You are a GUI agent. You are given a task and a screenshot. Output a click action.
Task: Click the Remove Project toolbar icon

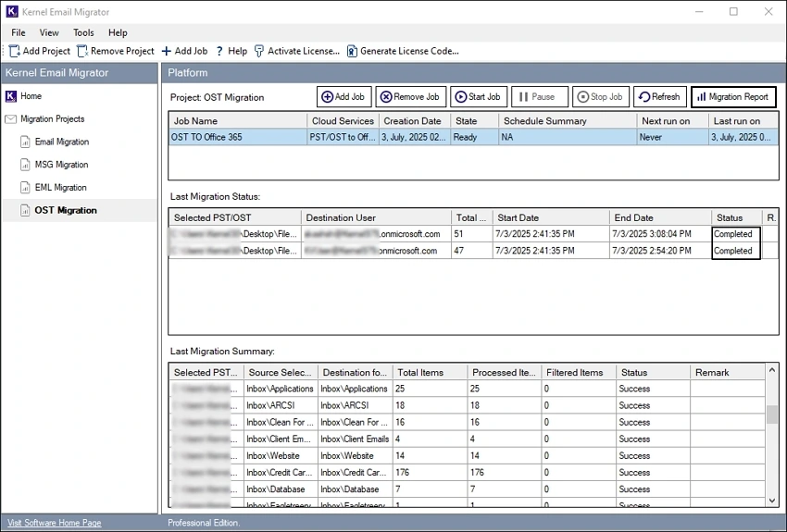tap(82, 51)
